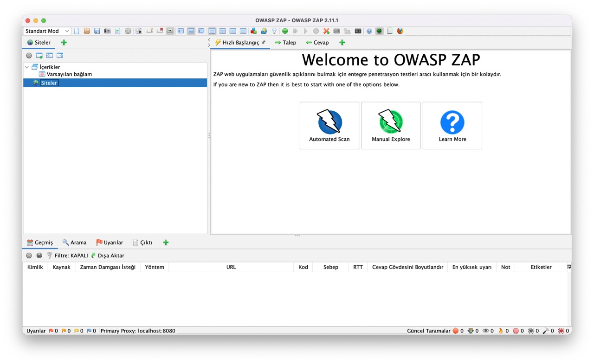This screenshot has height=364, width=594.
Task: Click the Continue play arrow icon
Action: pos(306,31)
